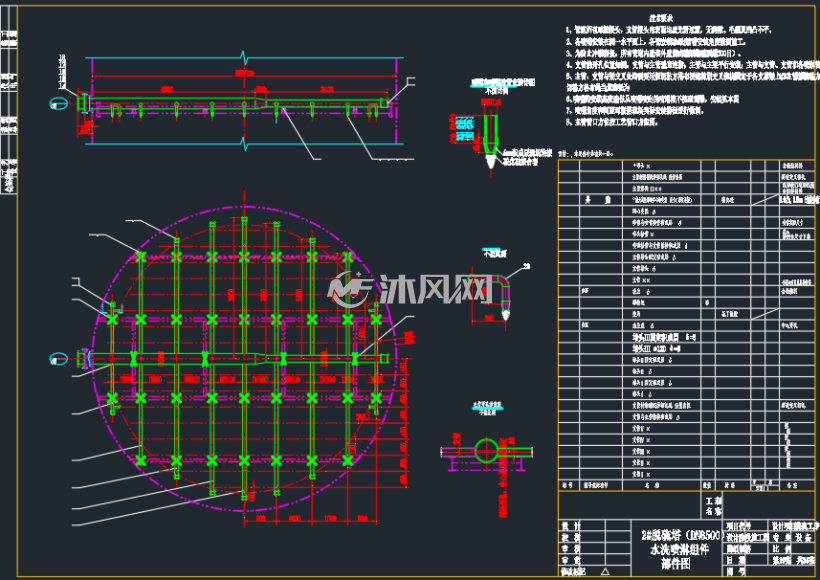The height and width of the screenshot is (580, 820).
Task: Select the nozzle cone on the elbow detail
Action: pos(505,315)
